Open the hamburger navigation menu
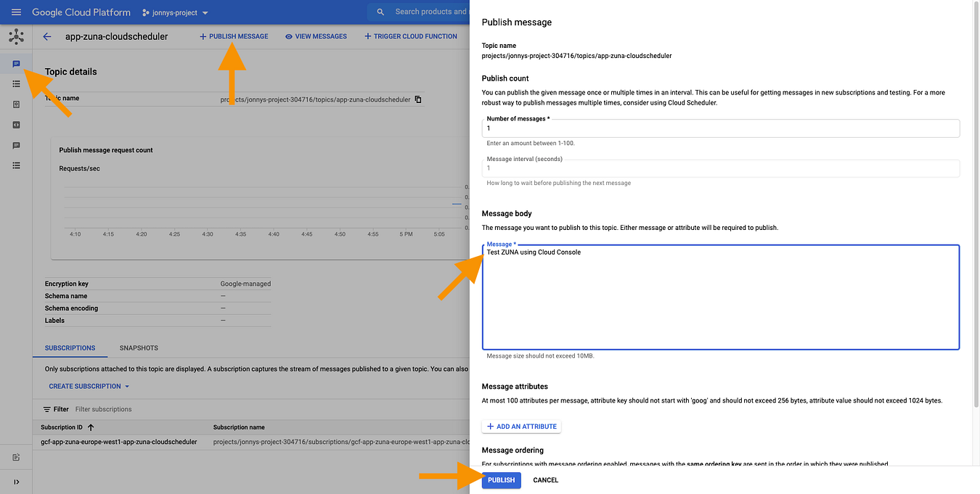980x494 pixels. [16, 12]
